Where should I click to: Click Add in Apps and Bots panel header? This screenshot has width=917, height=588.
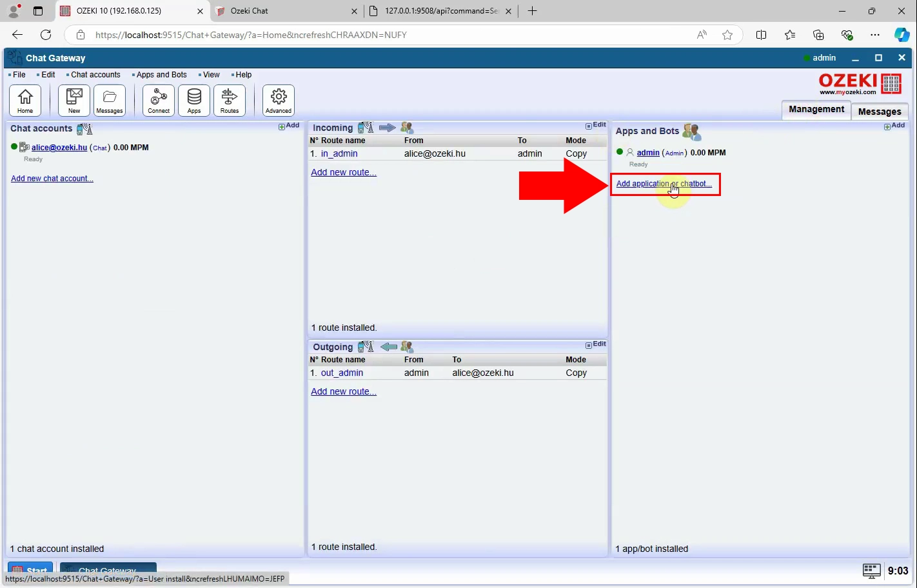(894, 126)
